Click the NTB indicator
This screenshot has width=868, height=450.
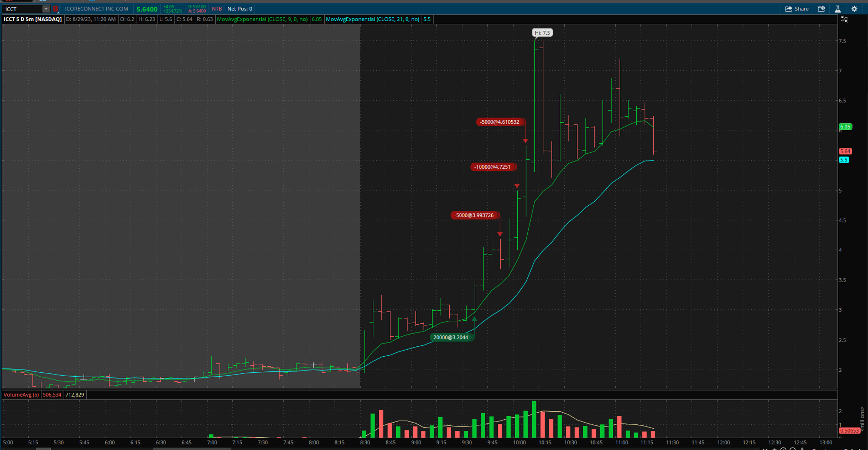(217, 9)
